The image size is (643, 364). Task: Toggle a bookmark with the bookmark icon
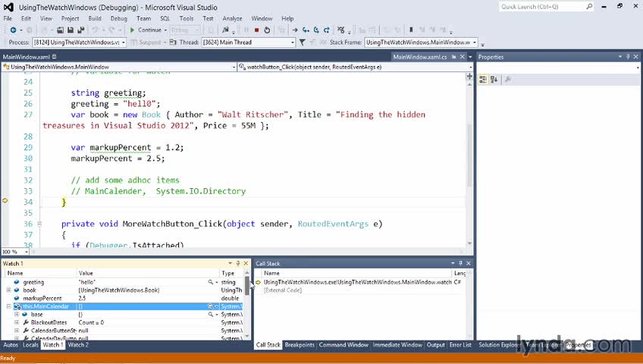411,30
